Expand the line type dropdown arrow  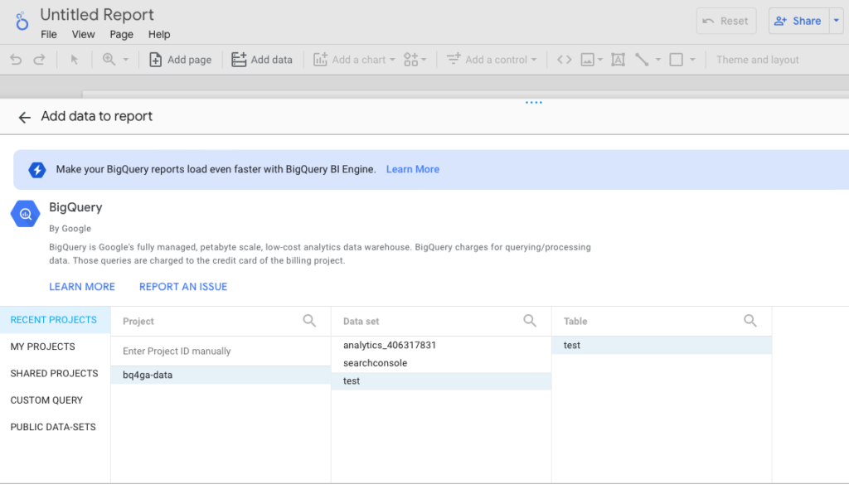[x=658, y=60]
